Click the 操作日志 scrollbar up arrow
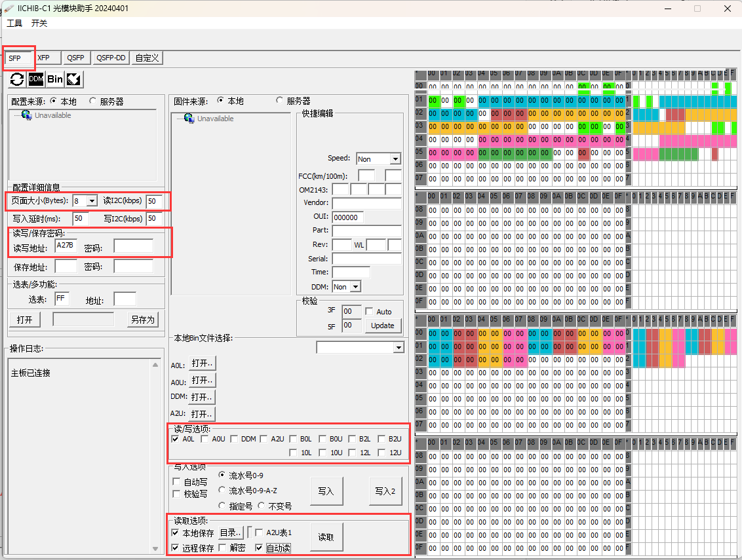The width and height of the screenshot is (742, 560). (155, 365)
